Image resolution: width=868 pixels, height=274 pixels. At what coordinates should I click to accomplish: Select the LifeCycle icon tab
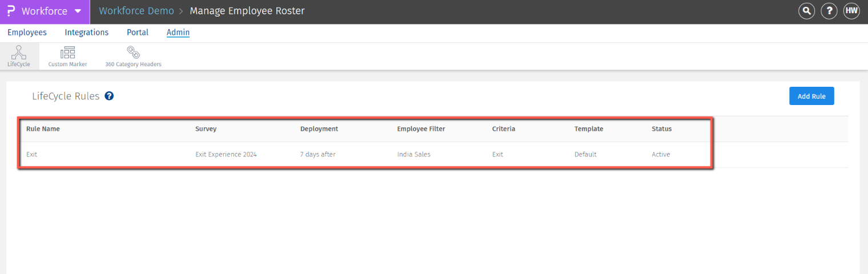coord(19,57)
